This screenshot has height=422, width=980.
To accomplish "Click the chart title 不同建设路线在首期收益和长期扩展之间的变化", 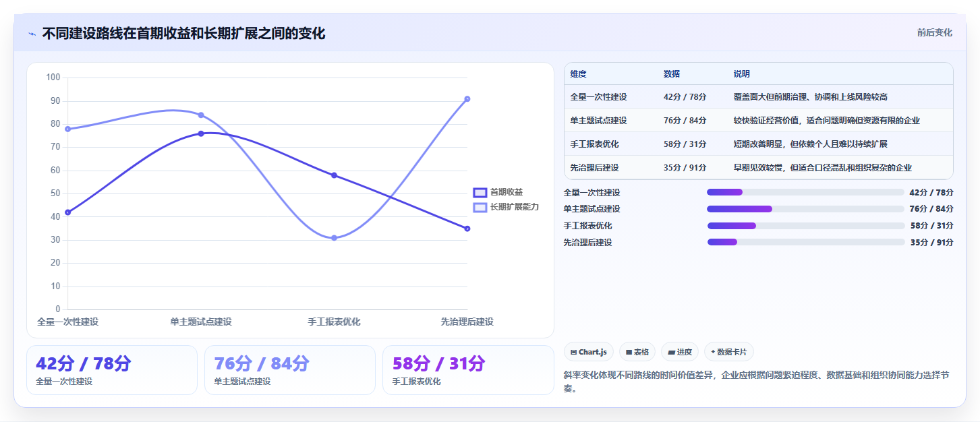I will [183, 33].
